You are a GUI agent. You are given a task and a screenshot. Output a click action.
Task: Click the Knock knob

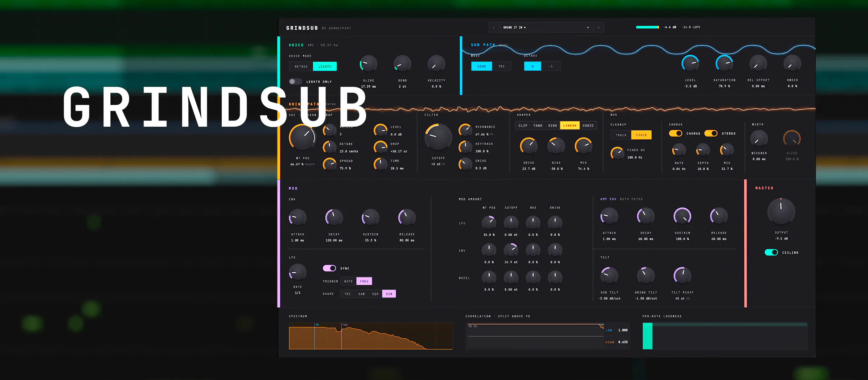(x=792, y=64)
